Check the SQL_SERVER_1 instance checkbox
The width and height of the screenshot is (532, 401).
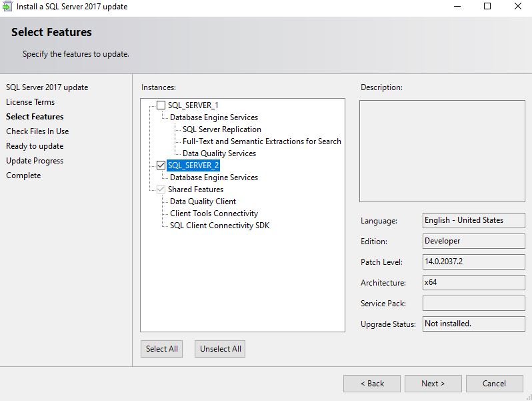coord(161,105)
